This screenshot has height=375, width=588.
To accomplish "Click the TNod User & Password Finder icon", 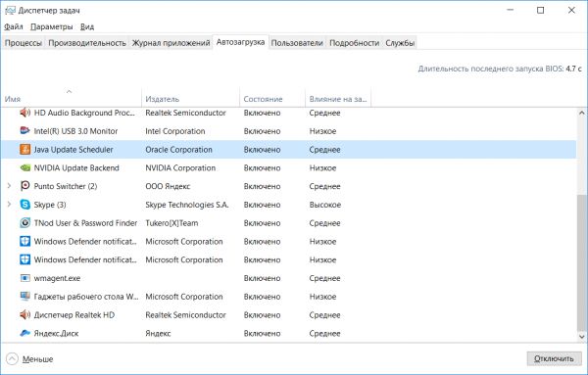I will click(24, 223).
